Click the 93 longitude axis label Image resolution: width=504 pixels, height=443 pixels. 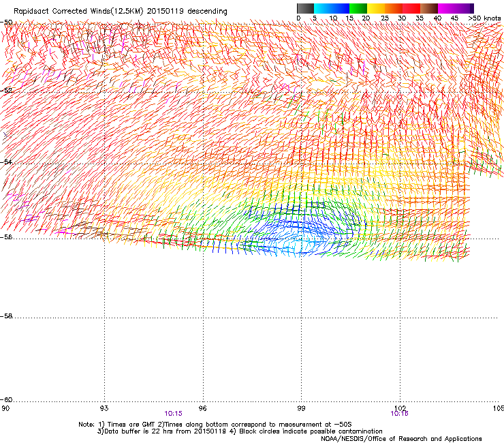pyautogui.click(x=104, y=408)
